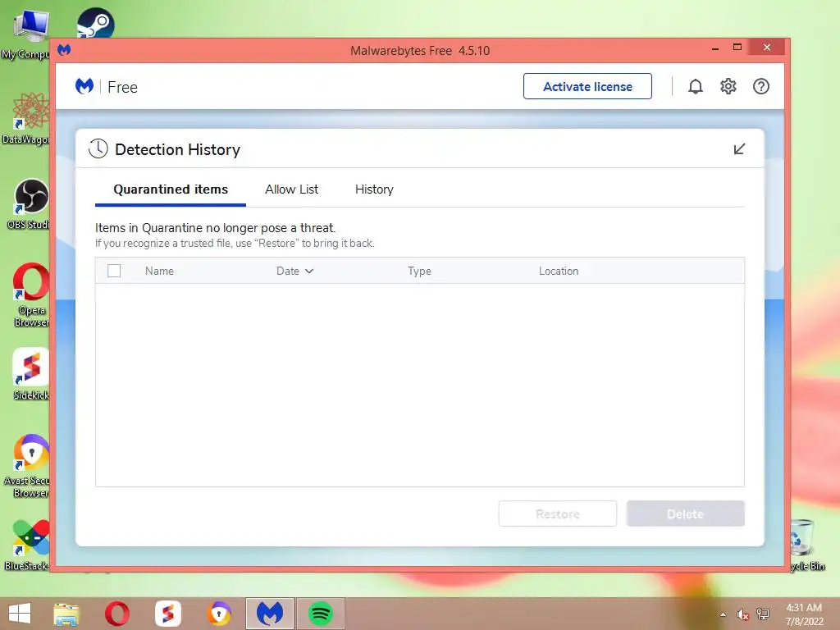
Task: Click the muted volume tray icon
Action: click(x=742, y=614)
